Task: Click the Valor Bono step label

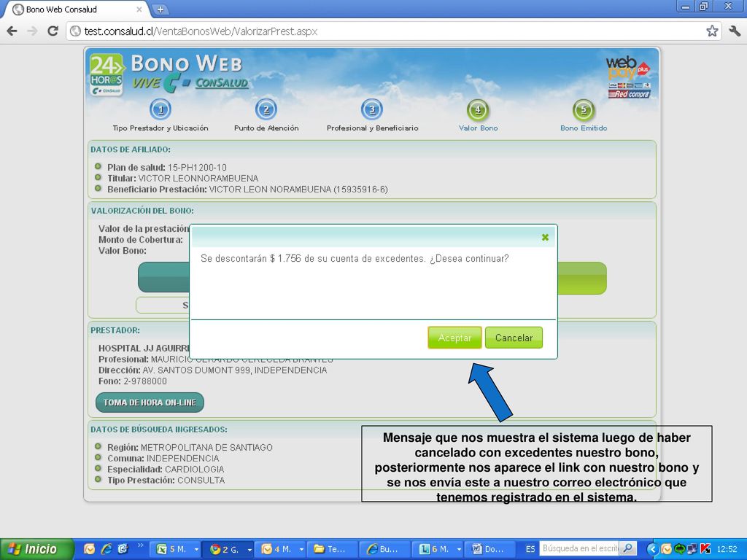Action: [x=478, y=128]
